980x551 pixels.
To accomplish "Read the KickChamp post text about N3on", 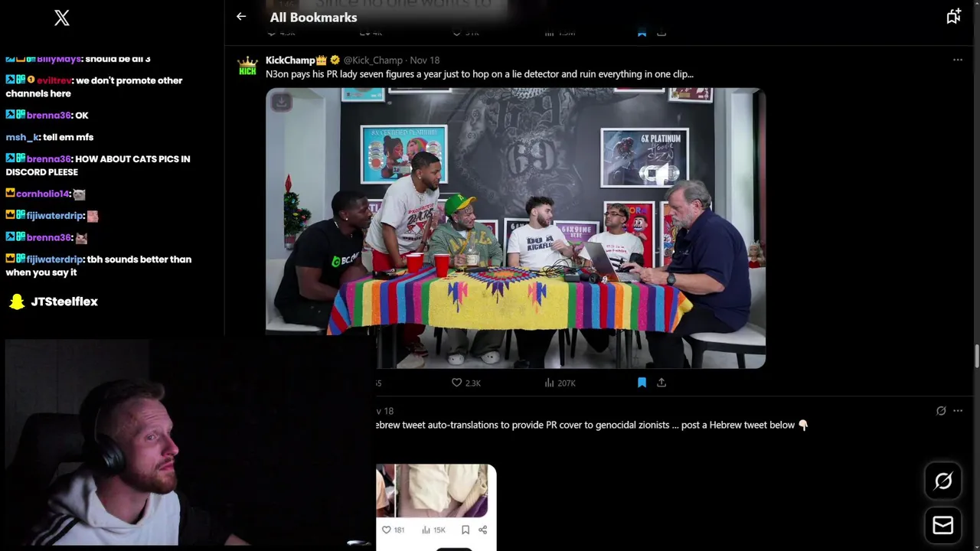I will point(479,74).
